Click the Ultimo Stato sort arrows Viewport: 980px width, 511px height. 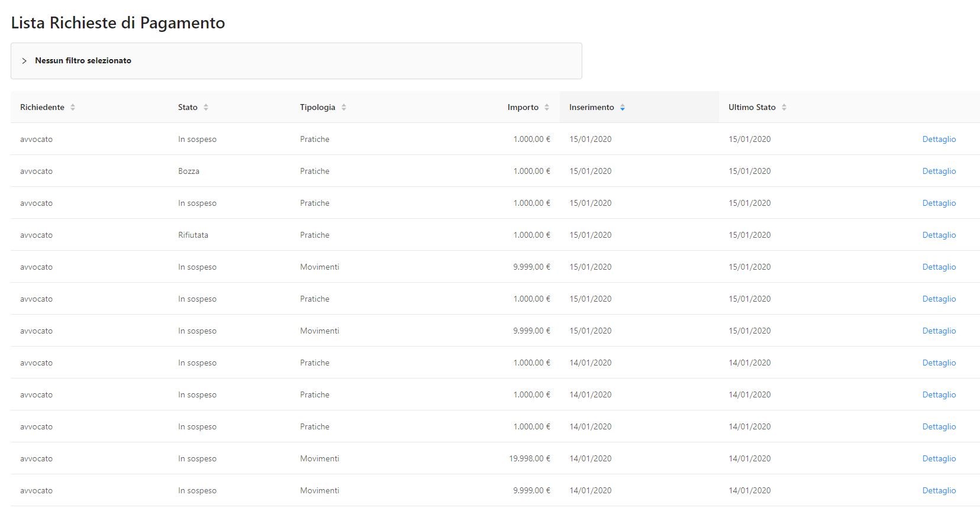coord(784,107)
